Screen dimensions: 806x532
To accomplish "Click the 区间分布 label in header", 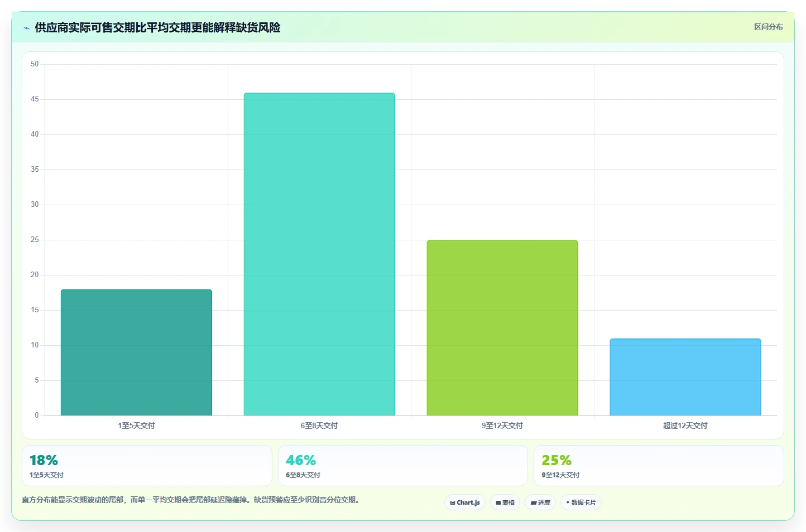I will click(x=769, y=27).
